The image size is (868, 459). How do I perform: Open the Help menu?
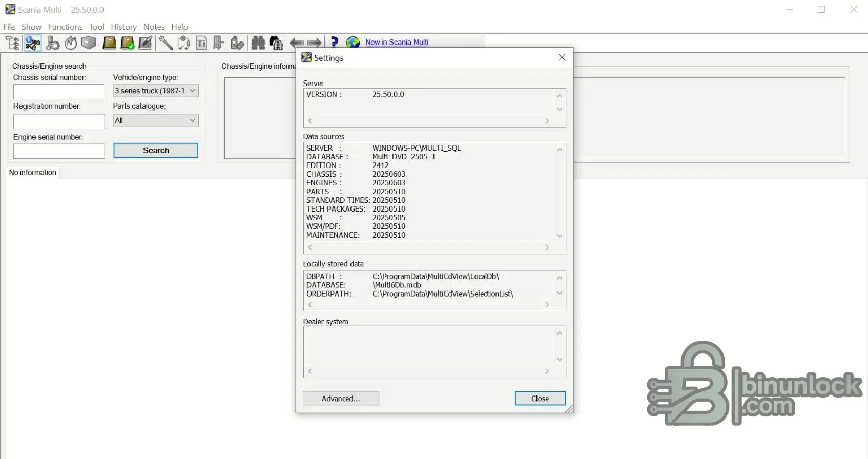point(179,27)
